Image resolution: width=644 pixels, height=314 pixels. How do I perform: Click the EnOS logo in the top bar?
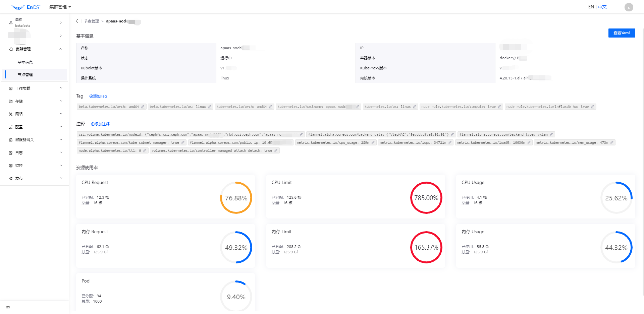pos(26,6)
